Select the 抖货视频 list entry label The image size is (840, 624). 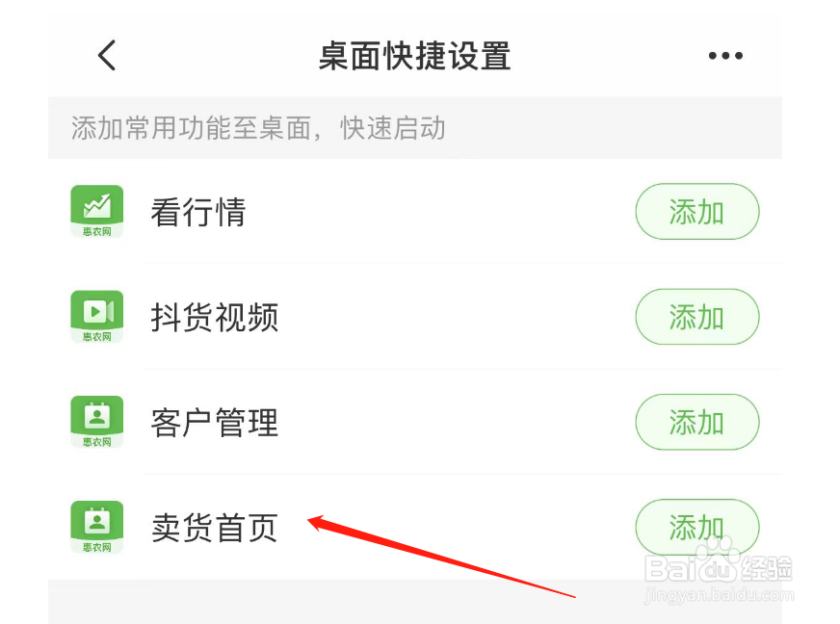[x=214, y=317]
